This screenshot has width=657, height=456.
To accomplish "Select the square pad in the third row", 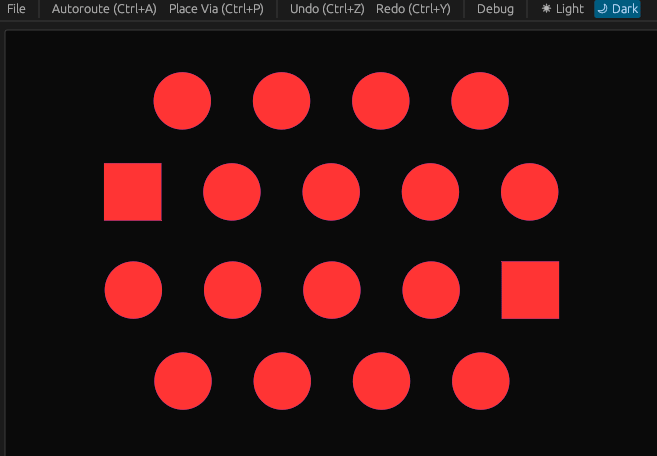I will [530, 290].
